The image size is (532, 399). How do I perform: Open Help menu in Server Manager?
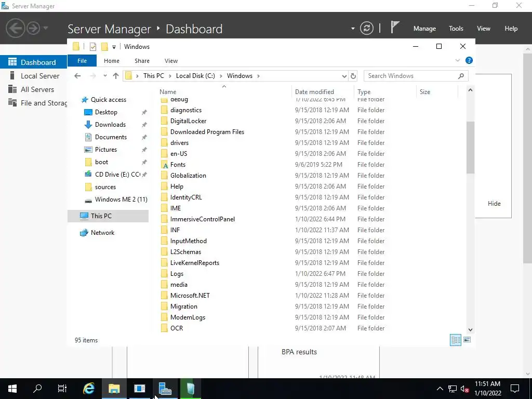pos(511,29)
